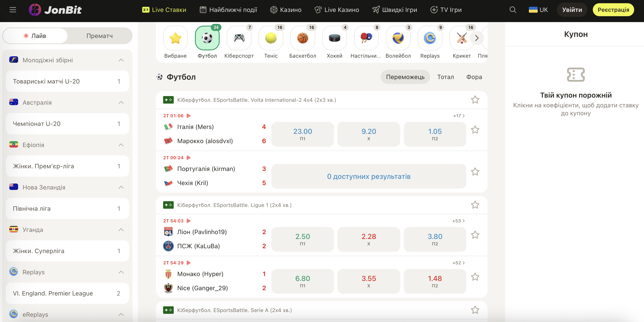Open +53 more markets for Ліон match
644x322 pixels.
[459, 221]
